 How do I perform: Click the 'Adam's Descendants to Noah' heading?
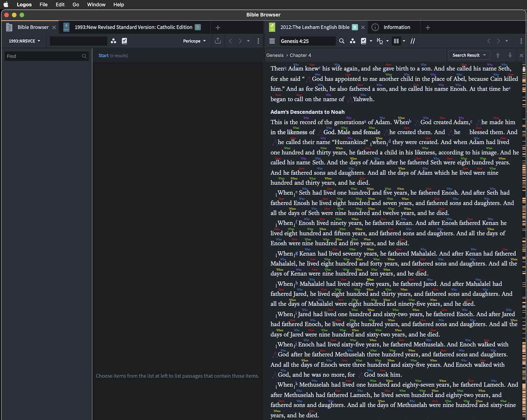click(x=307, y=112)
